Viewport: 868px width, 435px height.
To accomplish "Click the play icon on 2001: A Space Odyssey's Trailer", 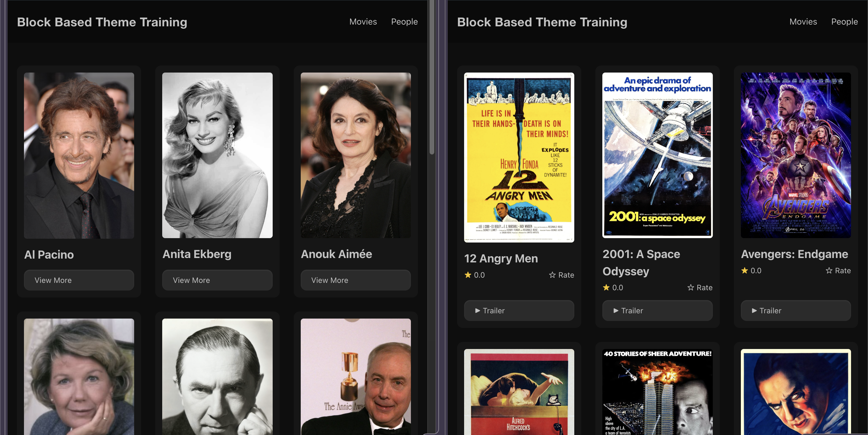I will (615, 311).
